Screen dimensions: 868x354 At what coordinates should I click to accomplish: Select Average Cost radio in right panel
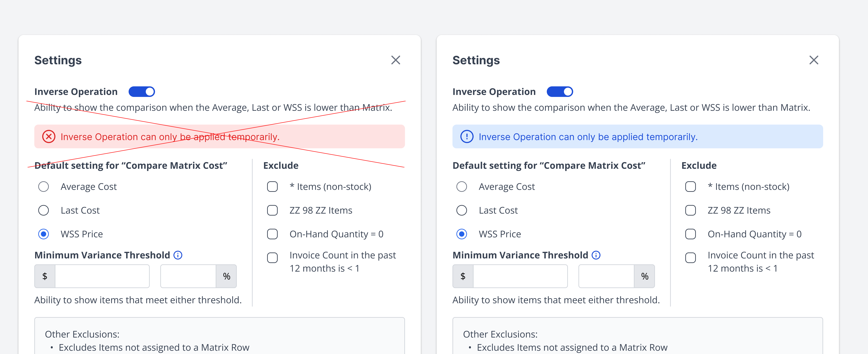click(x=461, y=187)
